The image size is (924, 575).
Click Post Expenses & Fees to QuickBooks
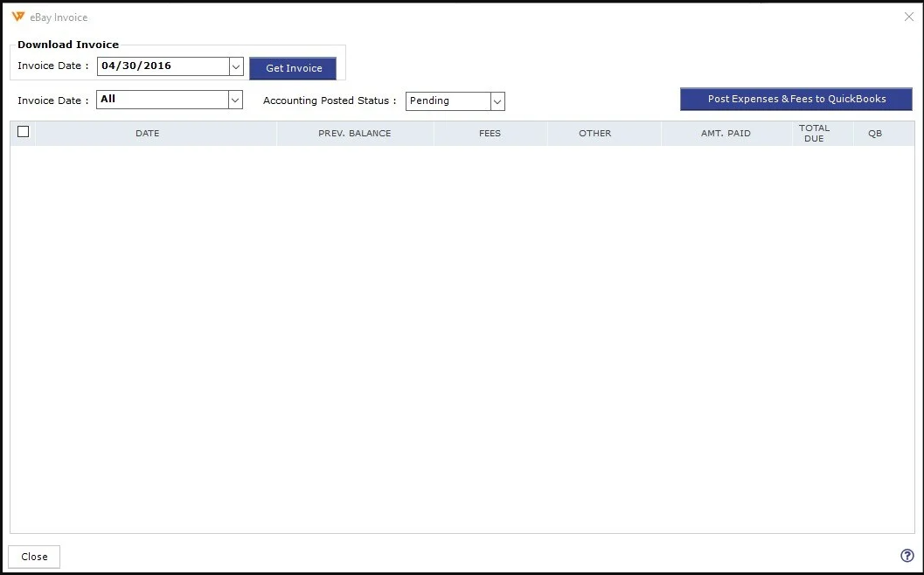tap(795, 100)
